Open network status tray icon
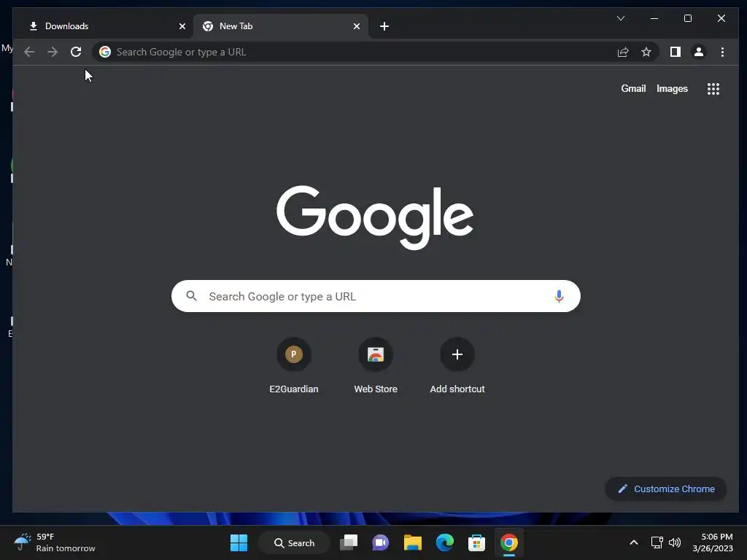 [x=657, y=542]
